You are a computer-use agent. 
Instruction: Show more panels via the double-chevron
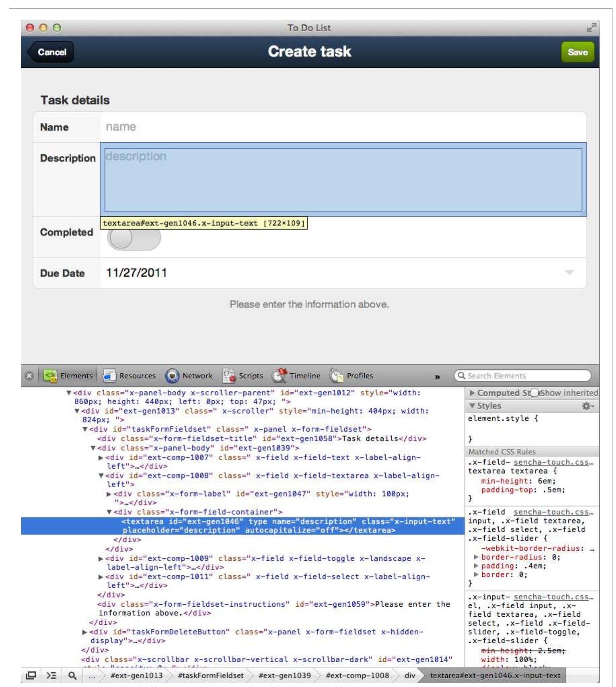(437, 376)
